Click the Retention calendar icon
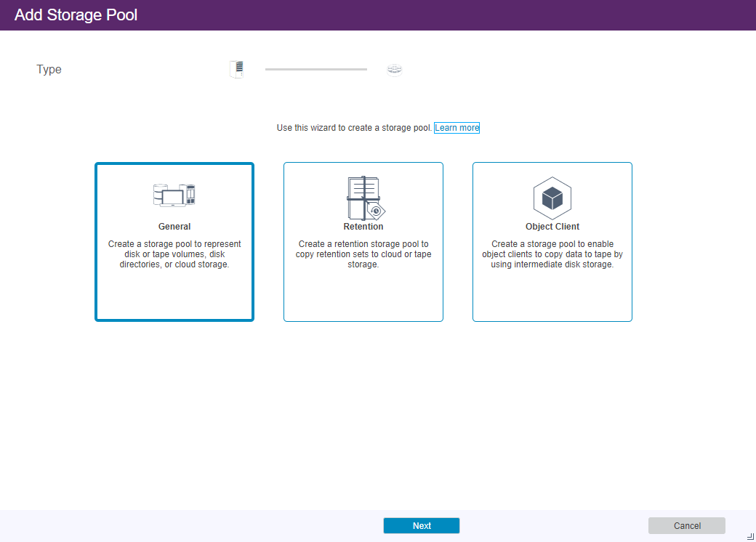 click(x=363, y=198)
